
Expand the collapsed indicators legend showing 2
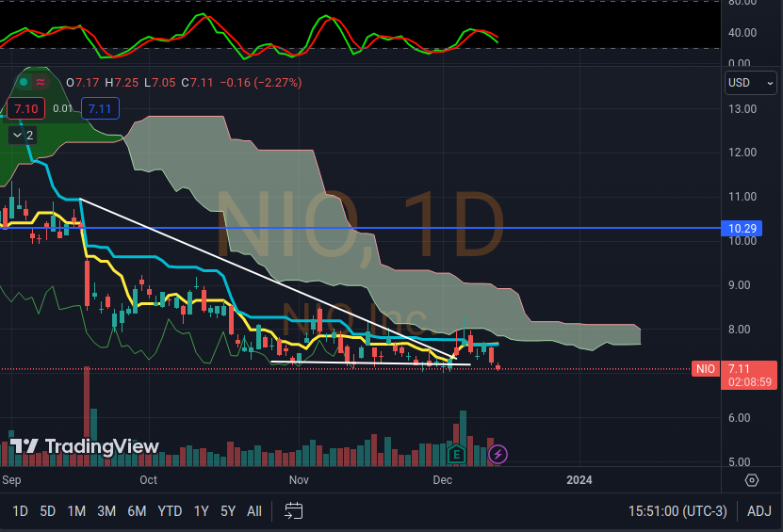point(23,136)
